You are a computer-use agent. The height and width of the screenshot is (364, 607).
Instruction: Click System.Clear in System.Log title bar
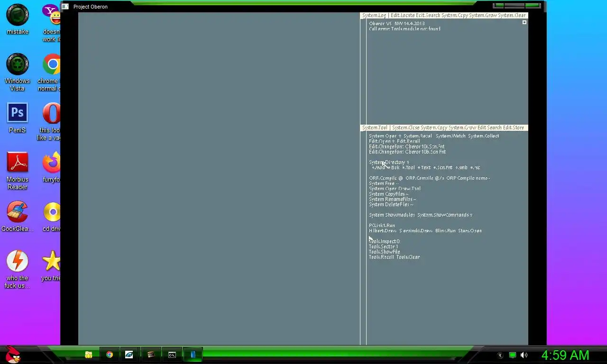pos(512,15)
